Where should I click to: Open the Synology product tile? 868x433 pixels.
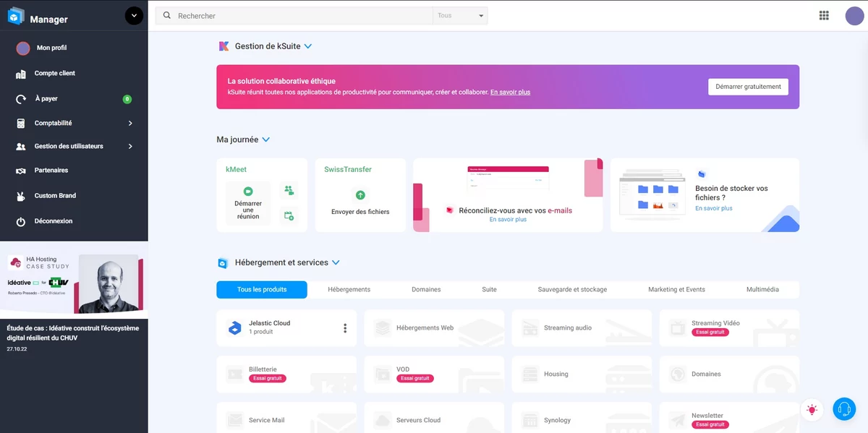click(x=582, y=418)
